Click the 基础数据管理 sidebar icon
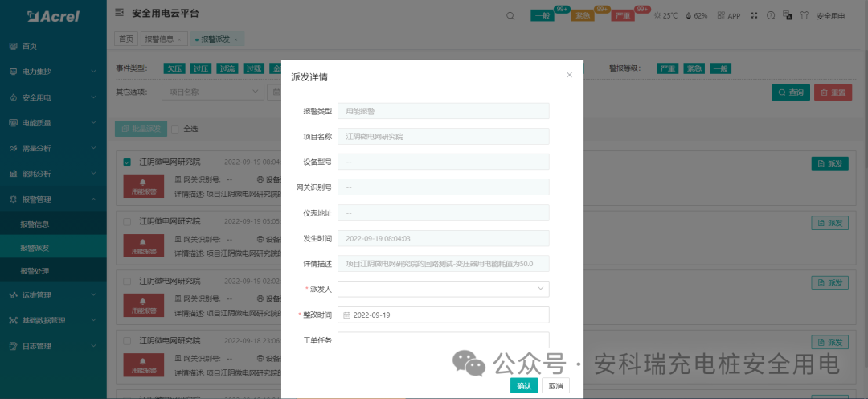Viewport: 868px width, 399px height. [x=14, y=321]
